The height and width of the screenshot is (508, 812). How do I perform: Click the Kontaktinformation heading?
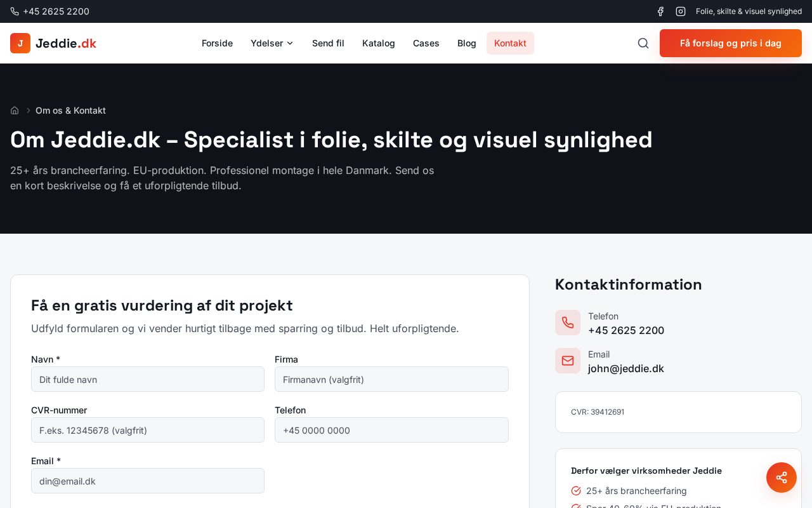[629, 284]
